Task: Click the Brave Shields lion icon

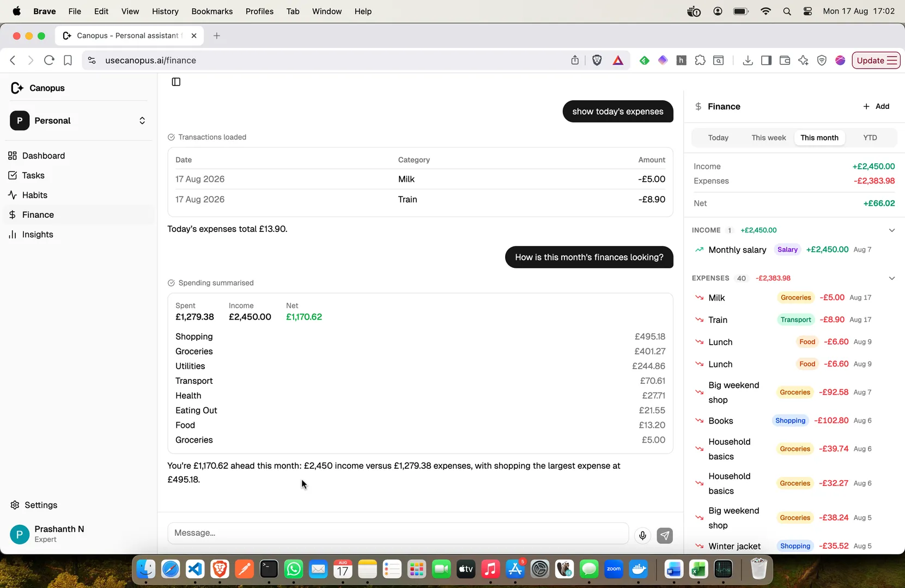Action: pyautogui.click(x=597, y=60)
